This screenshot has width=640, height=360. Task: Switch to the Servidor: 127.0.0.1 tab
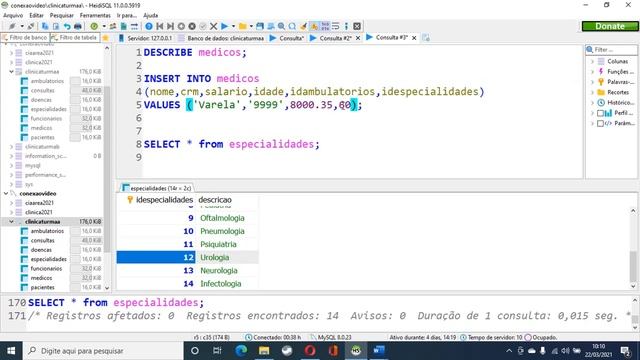click(x=145, y=38)
